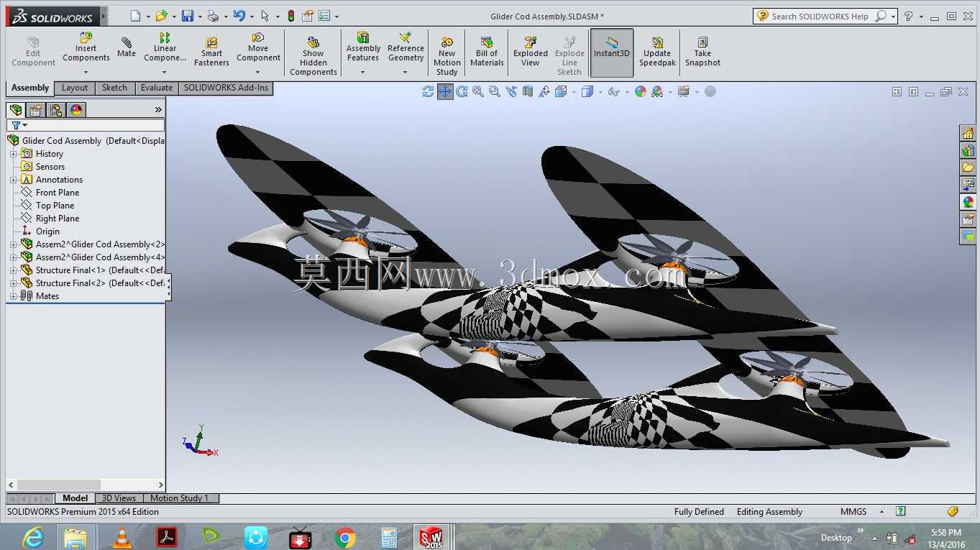This screenshot has width=980, height=550.
Task: Switch to the Sketch tab
Action: coord(114,88)
